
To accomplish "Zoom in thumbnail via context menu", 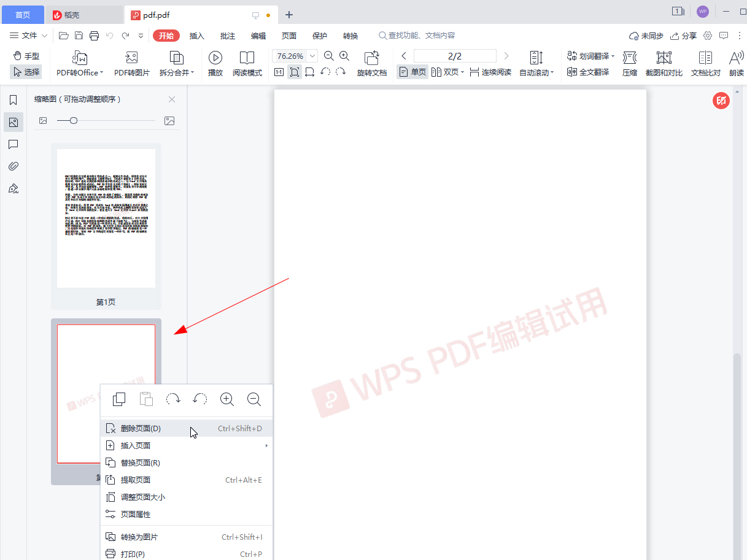I will (x=227, y=399).
